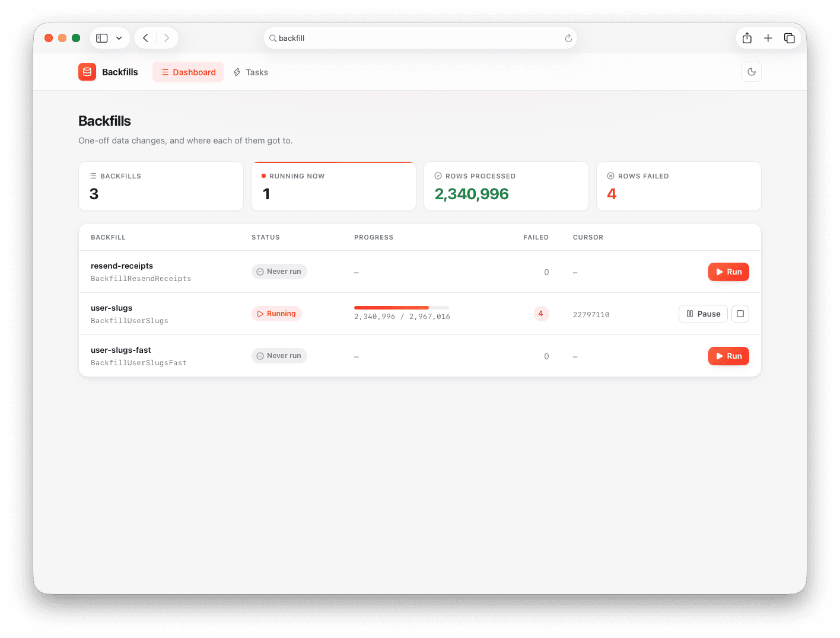The height and width of the screenshot is (638, 840).
Task: Pause the user-slugs backfill
Action: (703, 314)
